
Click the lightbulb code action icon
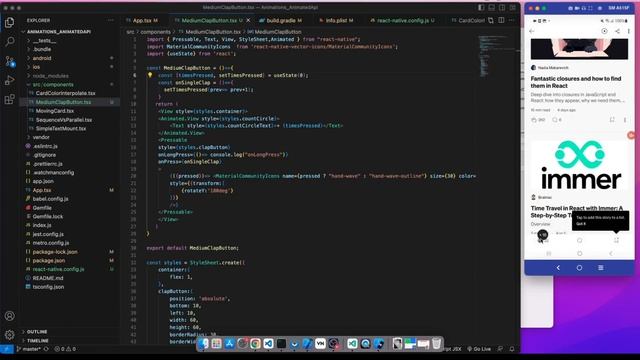[150, 75]
